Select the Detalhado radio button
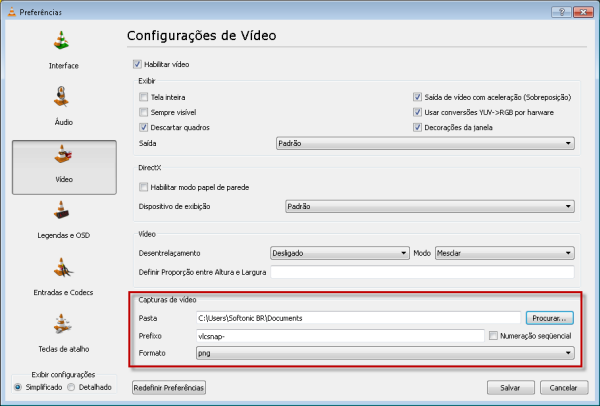Viewport: 600px width, 406px height. [71, 387]
